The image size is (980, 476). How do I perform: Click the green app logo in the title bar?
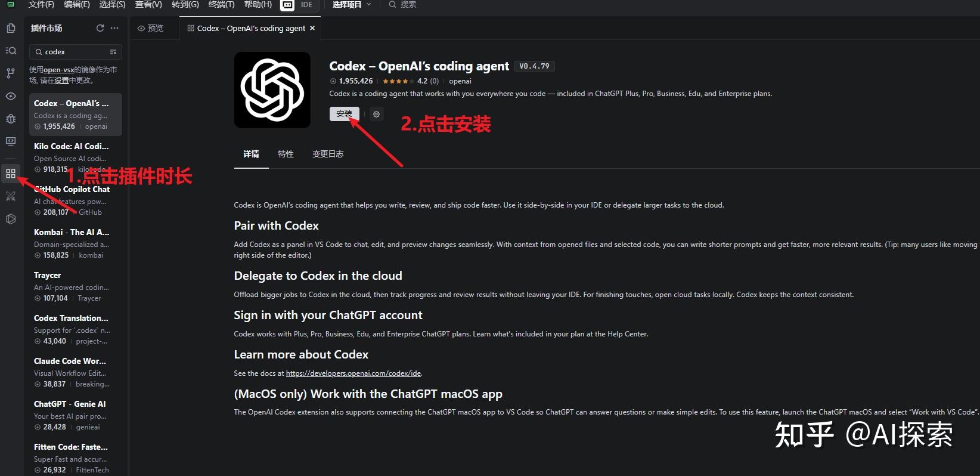point(10,4)
